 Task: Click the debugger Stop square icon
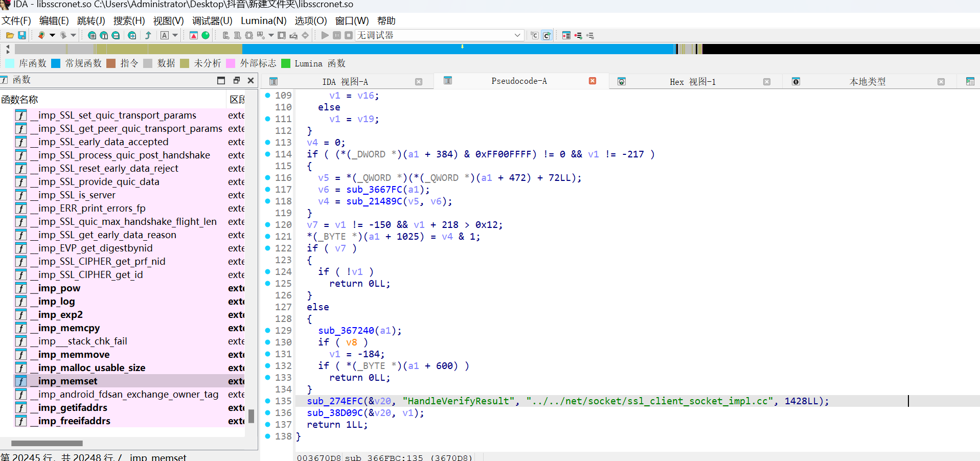pos(349,35)
